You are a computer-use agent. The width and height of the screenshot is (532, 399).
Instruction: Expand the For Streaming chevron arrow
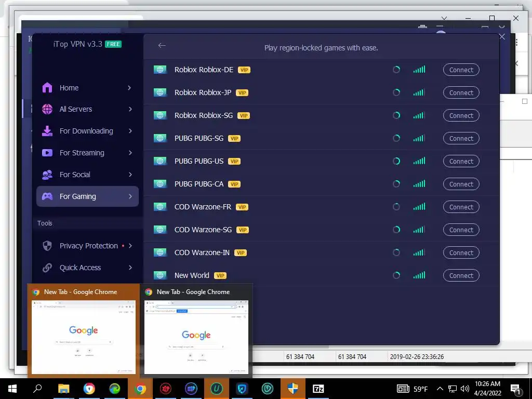click(130, 153)
